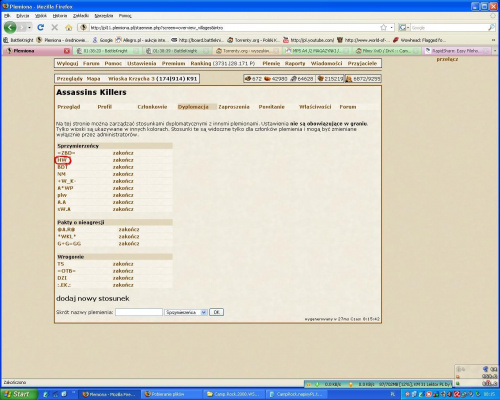Open the Dyplomacja tab

pos(193,107)
